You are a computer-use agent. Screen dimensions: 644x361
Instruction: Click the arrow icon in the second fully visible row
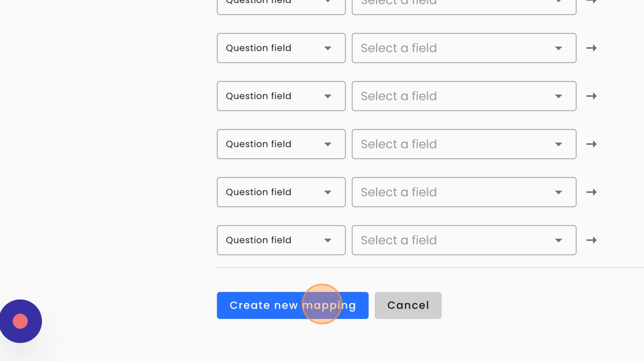pyautogui.click(x=591, y=96)
